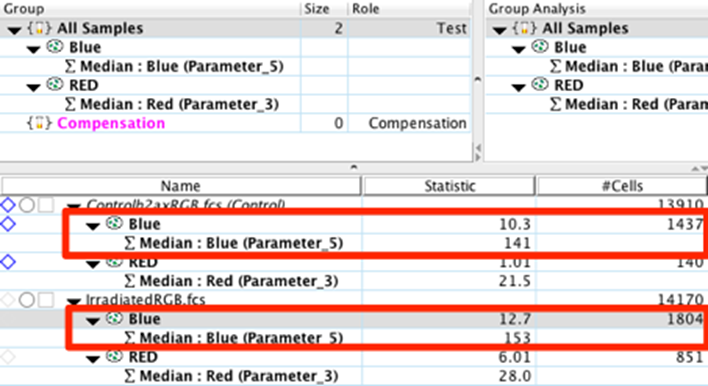This screenshot has height=386, width=708.
Task: Click the sigma icon of Median Red in Group panel
Action: [70, 104]
